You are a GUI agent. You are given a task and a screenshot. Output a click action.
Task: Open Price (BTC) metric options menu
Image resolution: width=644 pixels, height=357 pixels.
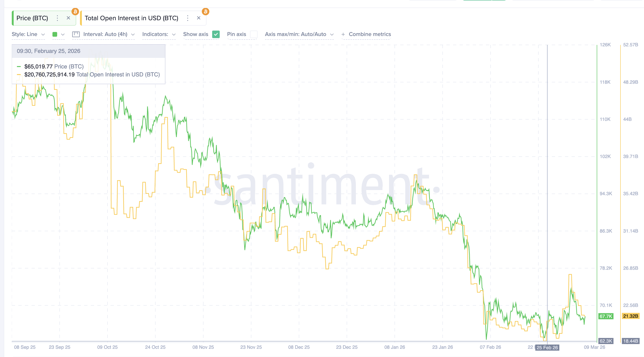57,18
